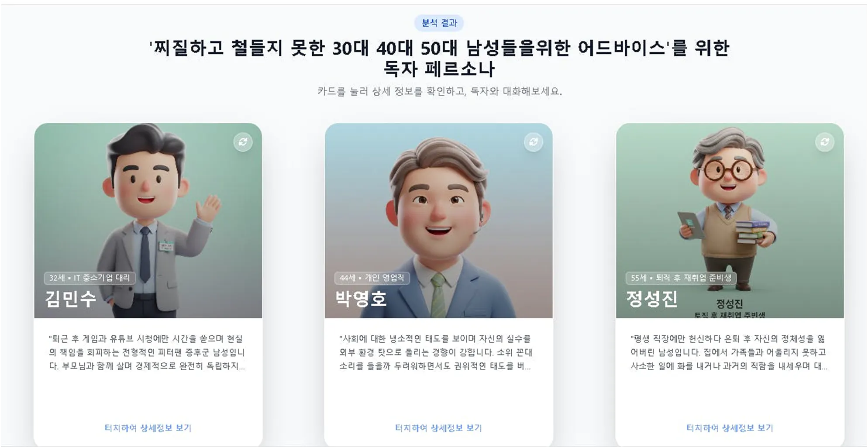Expand 정성진 description about 평생 직장
The image size is (868, 448).
coord(729,352)
